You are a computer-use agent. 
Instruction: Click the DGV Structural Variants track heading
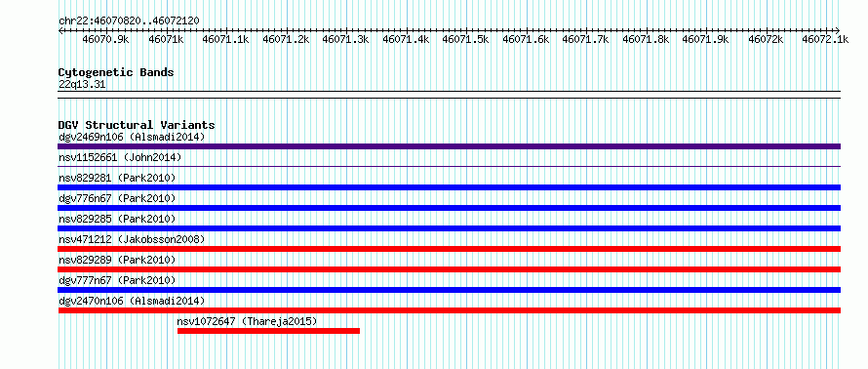(137, 125)
